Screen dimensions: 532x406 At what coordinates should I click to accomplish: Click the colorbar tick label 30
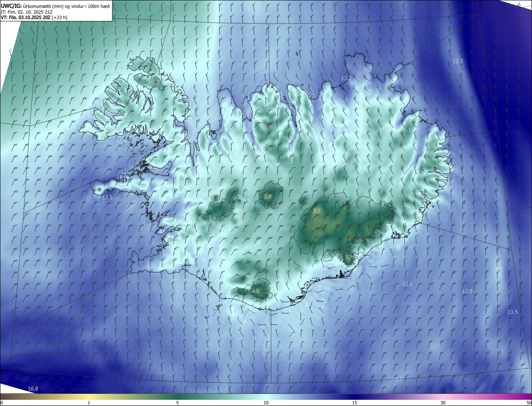pos(443,403)
